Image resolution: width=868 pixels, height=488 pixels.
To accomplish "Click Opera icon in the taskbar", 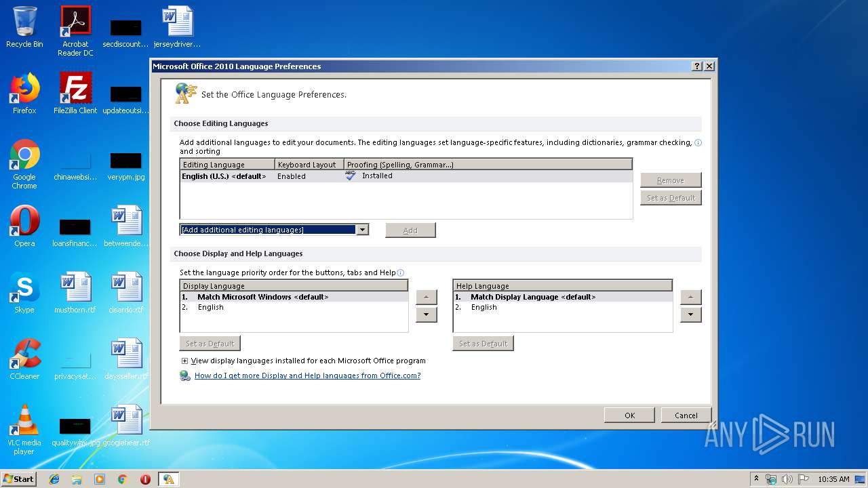I will (145, 479).
